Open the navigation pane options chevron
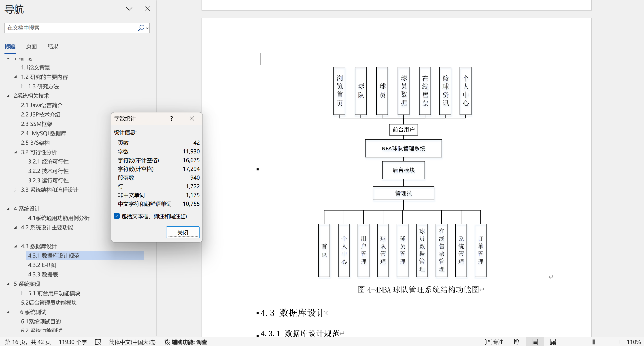This screenshot has width=644, height=346. coord(129,9)
